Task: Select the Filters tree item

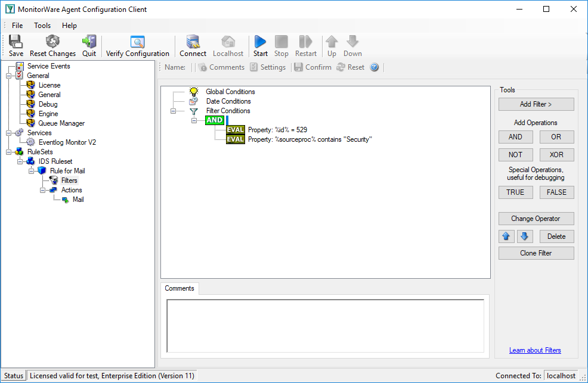Action: [x=69, y=180]
